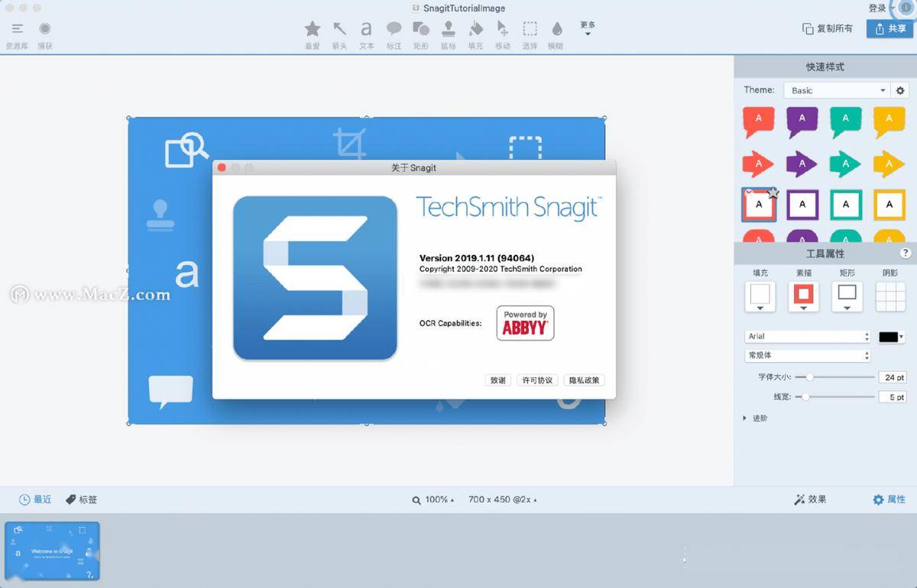Select the 文本 text tool
The width and height of the screenshot is (917, 588).
[367, 35]
